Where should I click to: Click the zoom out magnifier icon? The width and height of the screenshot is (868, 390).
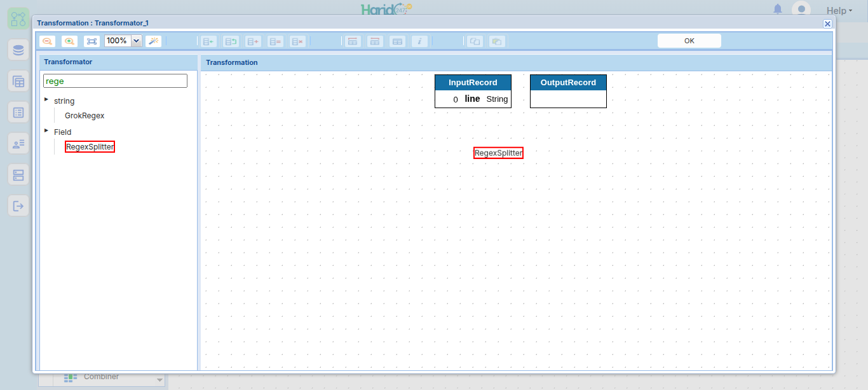[x=47, y=41]
